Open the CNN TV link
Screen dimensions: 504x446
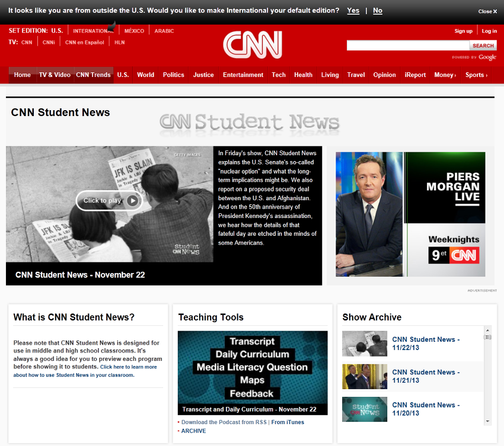(x=27, y=43)
